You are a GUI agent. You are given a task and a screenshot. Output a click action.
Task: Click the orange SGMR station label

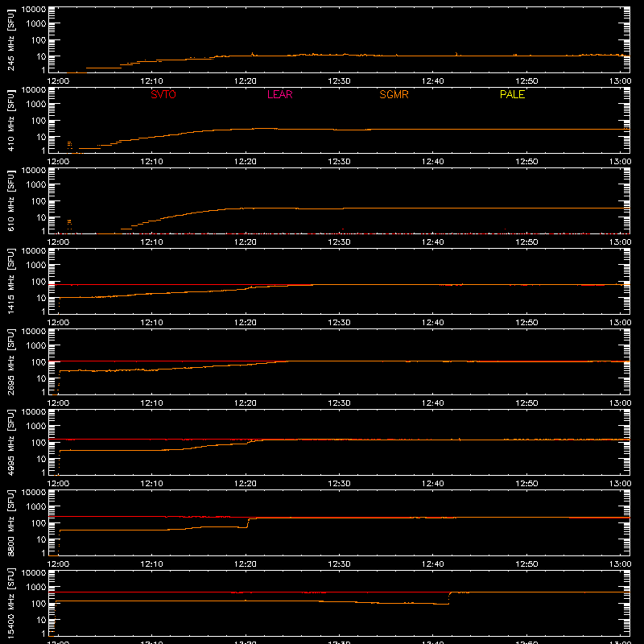point(394,94)
